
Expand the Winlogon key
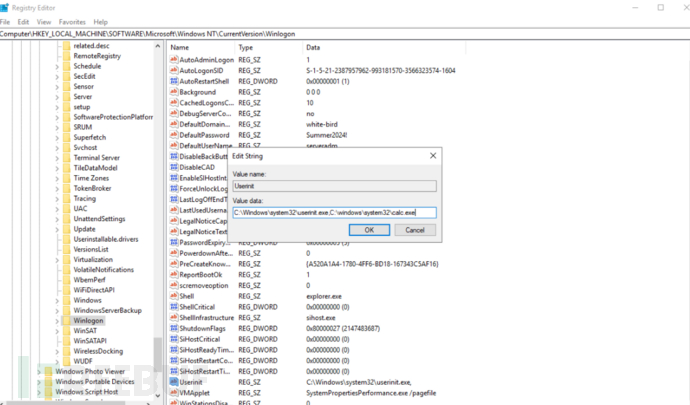click(57, 321)
